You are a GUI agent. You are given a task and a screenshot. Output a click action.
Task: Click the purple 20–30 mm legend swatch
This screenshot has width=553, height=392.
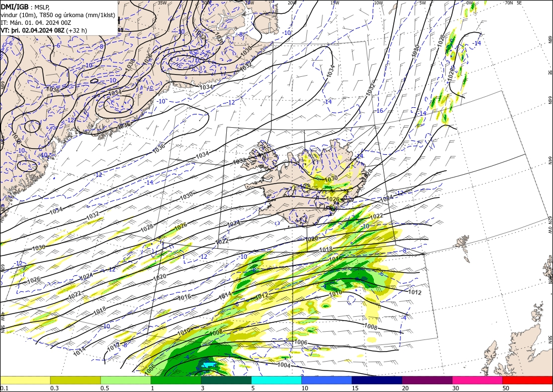pos(427,380)
